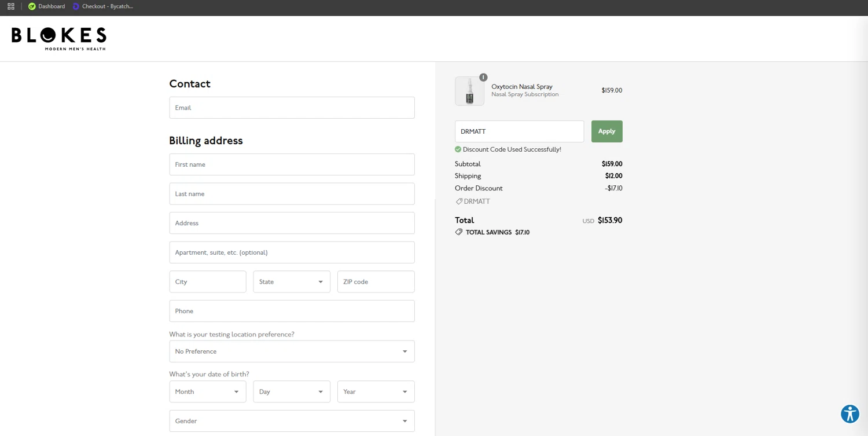Apply the discount code

coord(606,131)
